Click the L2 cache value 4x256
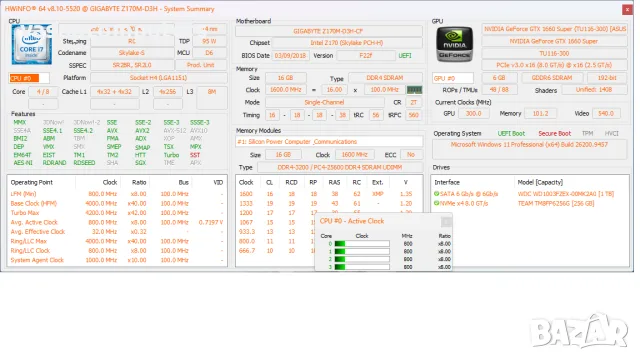 pyautogui.click(x=168, y=92)
